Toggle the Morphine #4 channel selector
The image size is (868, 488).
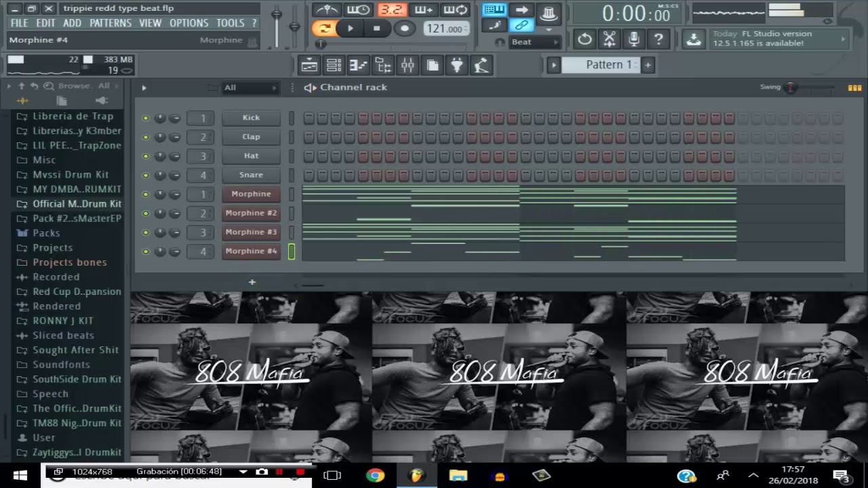point(292,251)
